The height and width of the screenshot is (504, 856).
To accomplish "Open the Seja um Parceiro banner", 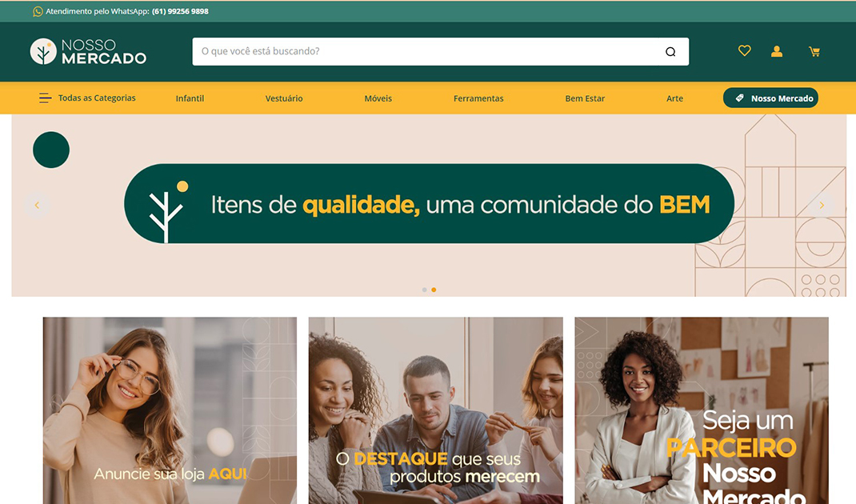I will point(702,410).
